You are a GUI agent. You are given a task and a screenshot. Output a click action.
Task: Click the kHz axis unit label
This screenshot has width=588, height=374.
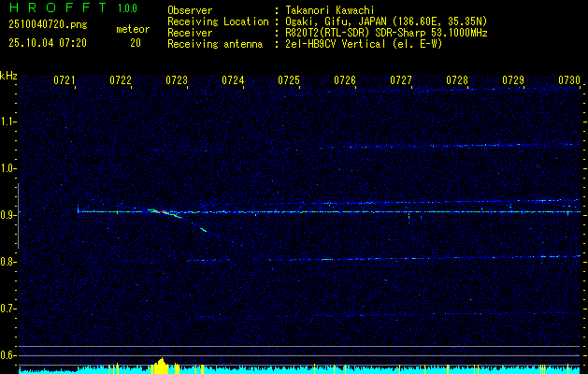(x=8, y=76)
